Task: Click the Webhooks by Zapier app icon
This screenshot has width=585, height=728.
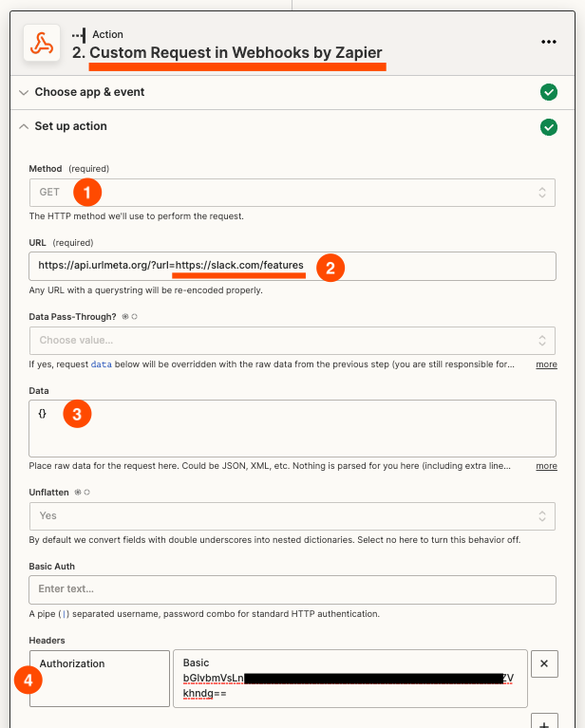Action: click(x=42, y=43)
